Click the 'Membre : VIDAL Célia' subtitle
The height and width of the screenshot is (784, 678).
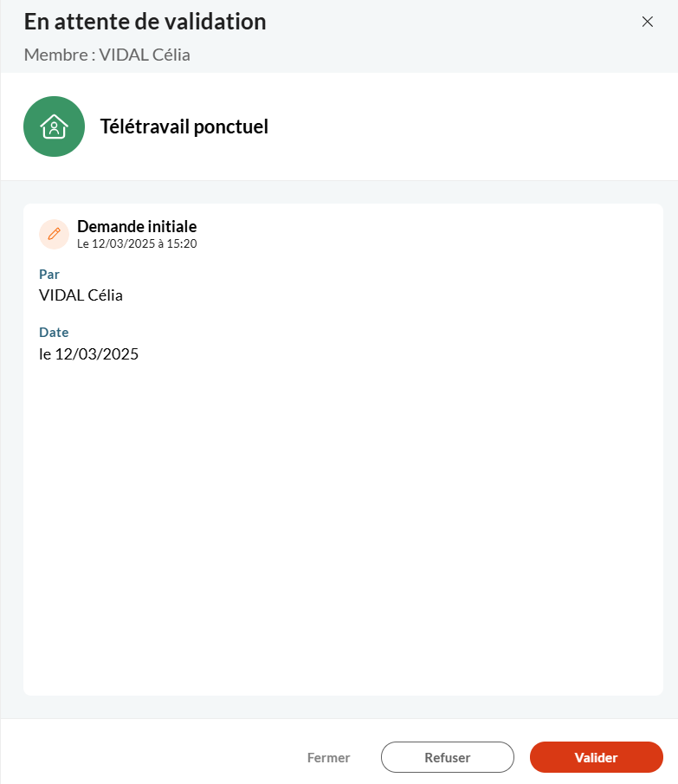[107, 55]
